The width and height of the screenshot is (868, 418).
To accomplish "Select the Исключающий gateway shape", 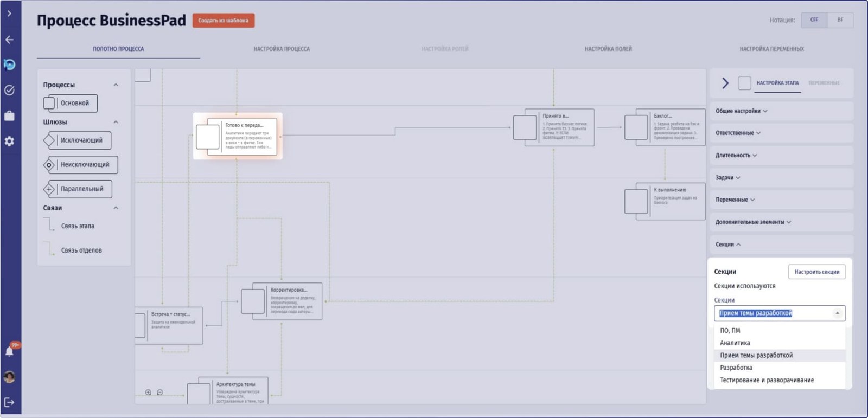I will (x=77, y=140).
